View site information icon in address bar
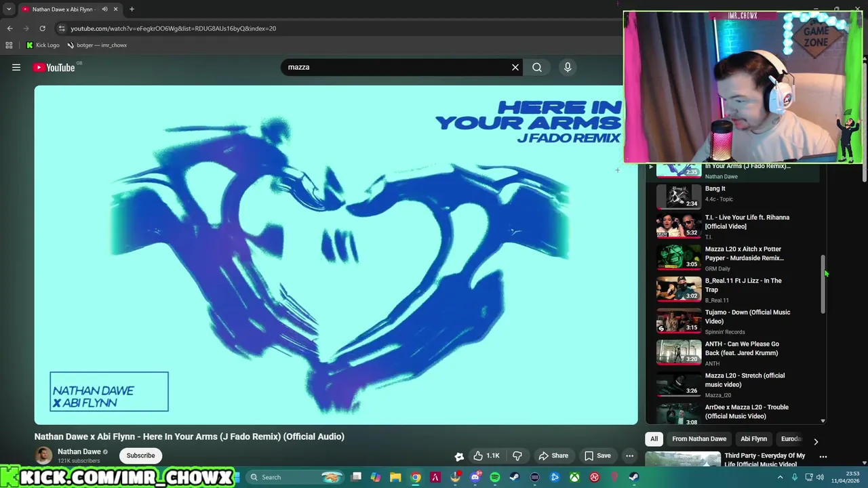The height and width of the screenshot is (488, 868). click(x=62, y=28)
